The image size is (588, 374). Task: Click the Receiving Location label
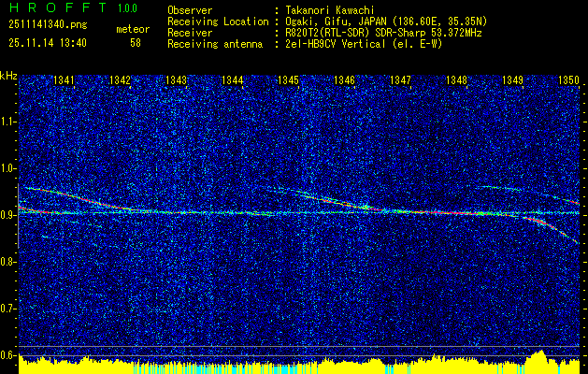[218, 22]
